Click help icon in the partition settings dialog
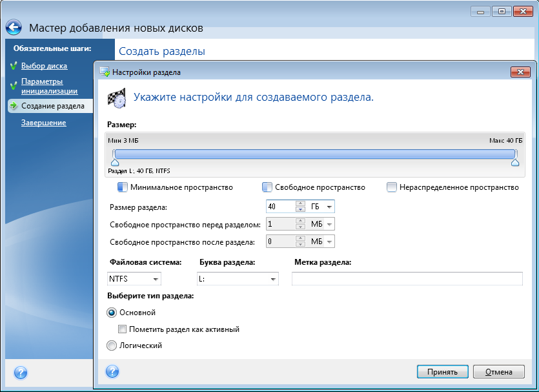Viewport: 539px width, 392px height. coord(112,371)
